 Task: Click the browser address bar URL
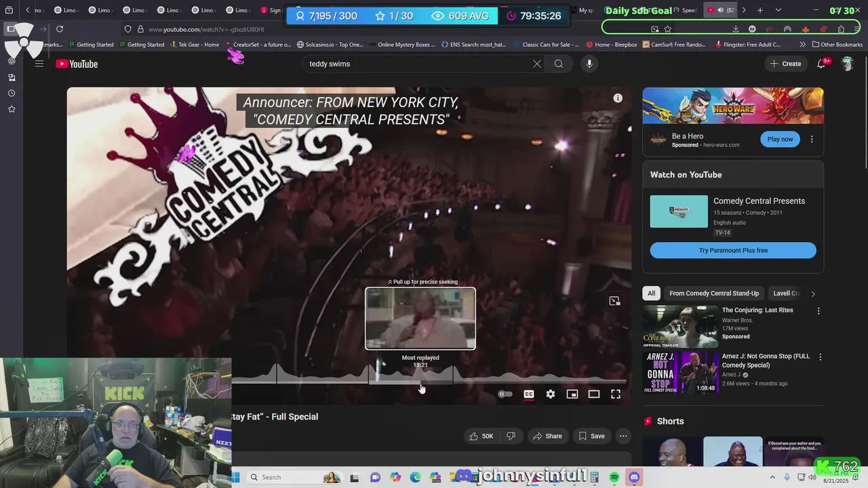pyautogui.click(x=206, y=29)
